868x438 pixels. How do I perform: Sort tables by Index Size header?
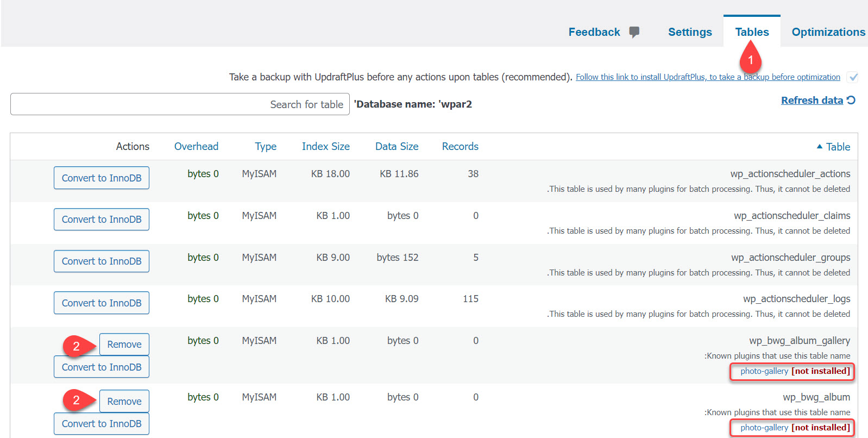(x=325, y=146)
